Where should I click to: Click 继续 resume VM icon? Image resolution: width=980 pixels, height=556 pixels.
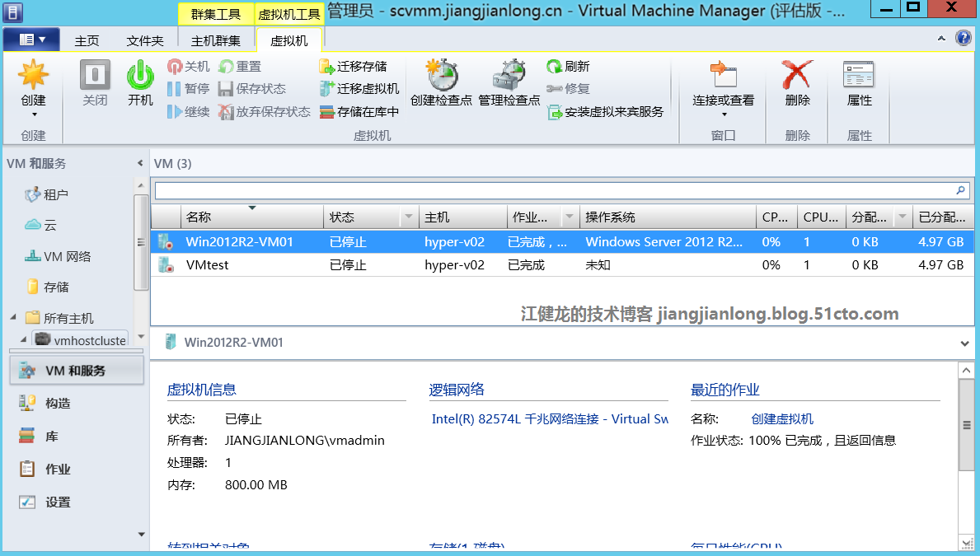tap(175, 112)
